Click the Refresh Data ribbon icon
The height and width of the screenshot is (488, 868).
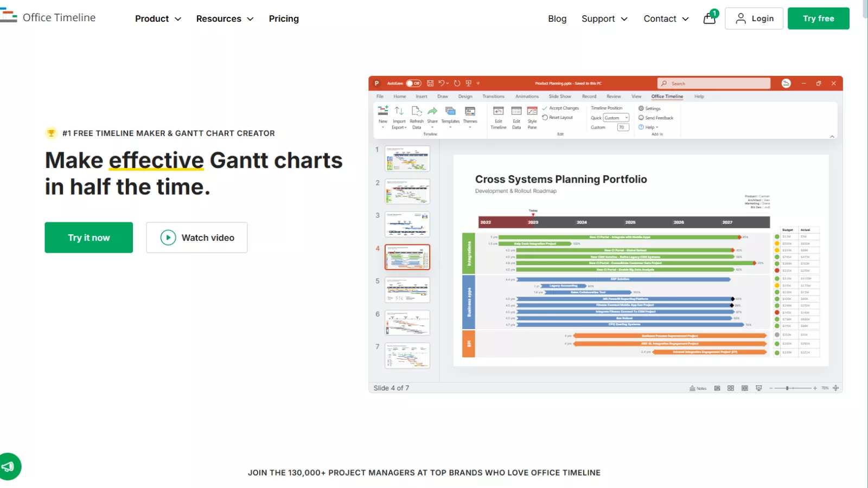coord(417,112)
